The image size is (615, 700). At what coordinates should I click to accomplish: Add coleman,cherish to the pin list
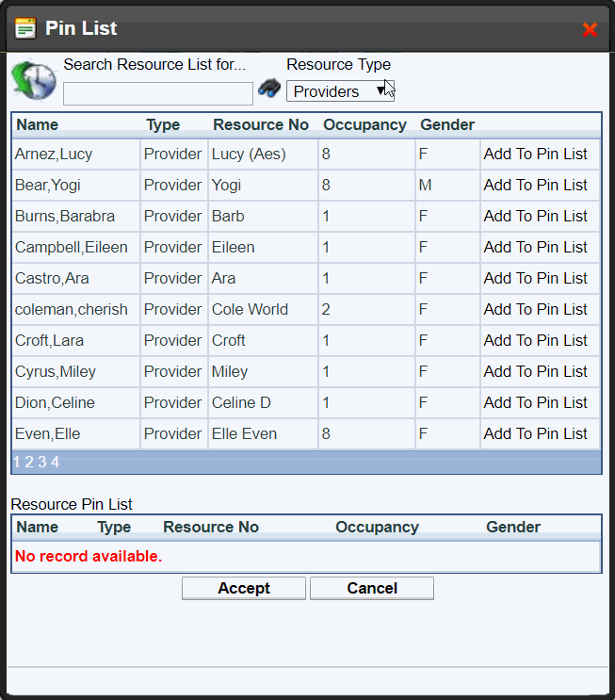(535, 309)
